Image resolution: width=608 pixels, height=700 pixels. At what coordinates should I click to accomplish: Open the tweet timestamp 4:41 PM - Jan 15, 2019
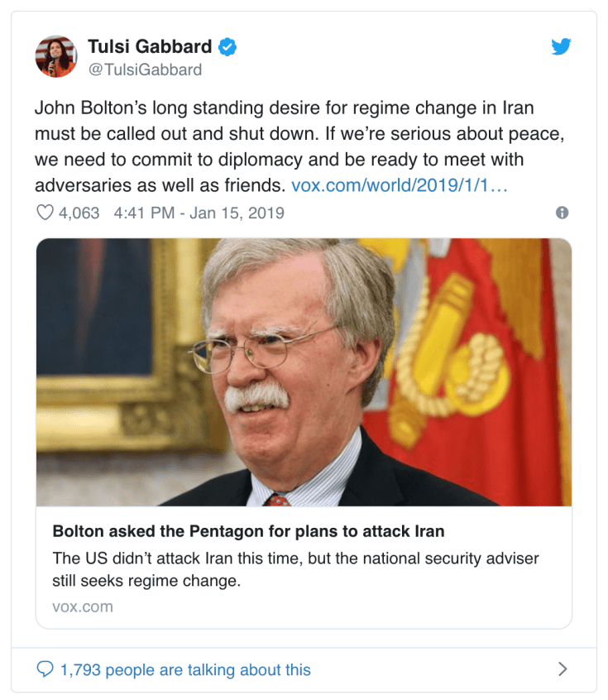[199, 213]
